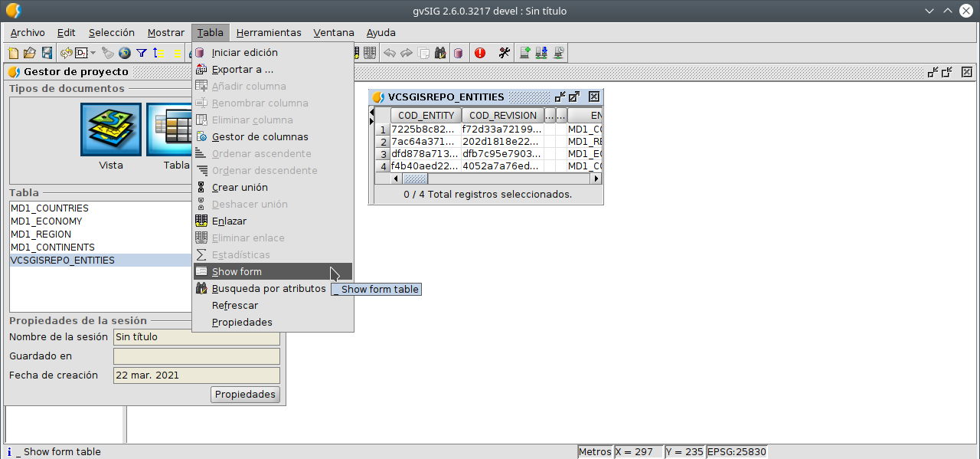Select MD1_CONTINENTS in the table list
Screen dimensions: 980x459
pyautogui.click(x=100, y=248)
